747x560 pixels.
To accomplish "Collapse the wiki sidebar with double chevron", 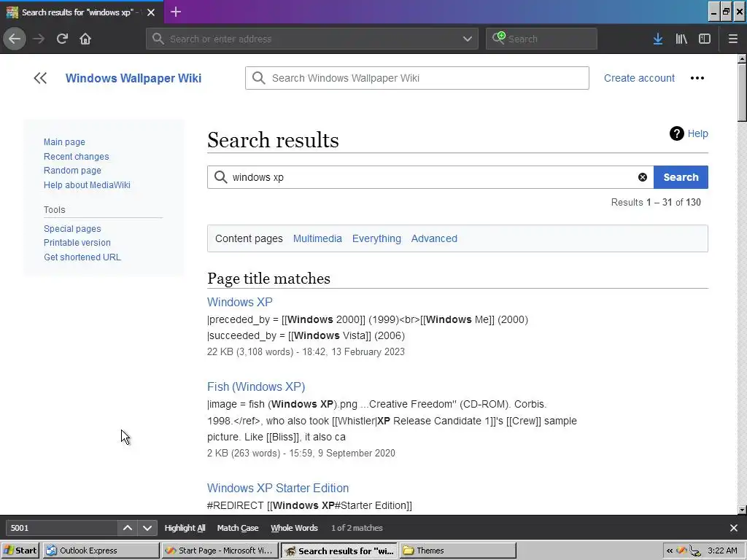I will pos(40,78).
